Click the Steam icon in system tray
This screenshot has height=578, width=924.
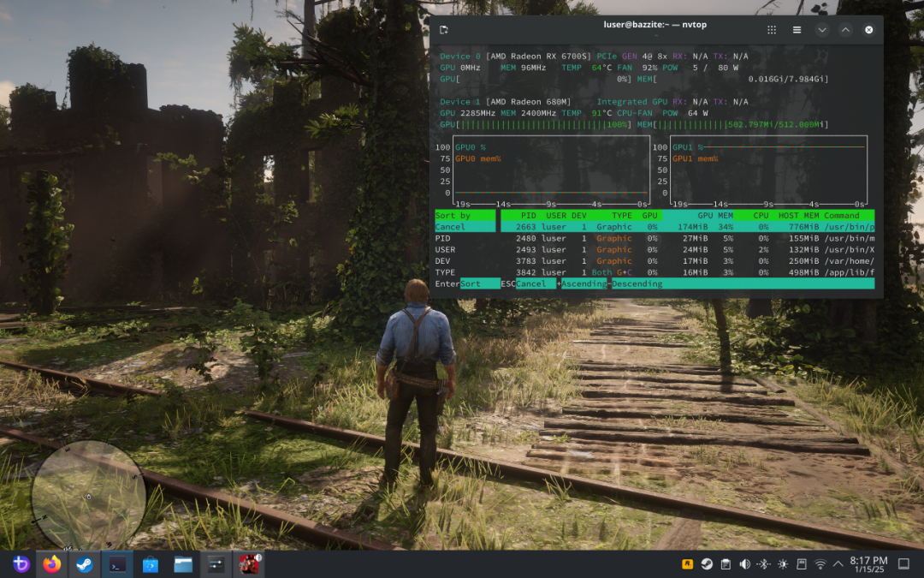tap(707, 564)
